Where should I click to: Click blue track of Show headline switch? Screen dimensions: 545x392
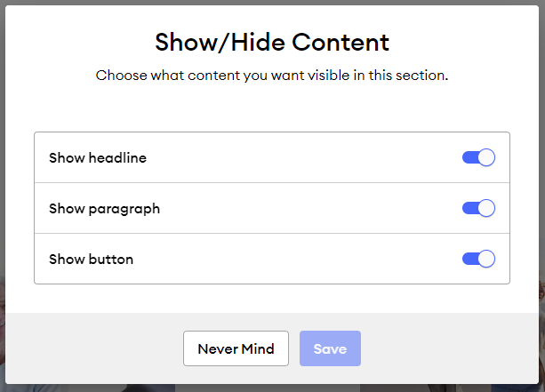[x=469, y=158]
